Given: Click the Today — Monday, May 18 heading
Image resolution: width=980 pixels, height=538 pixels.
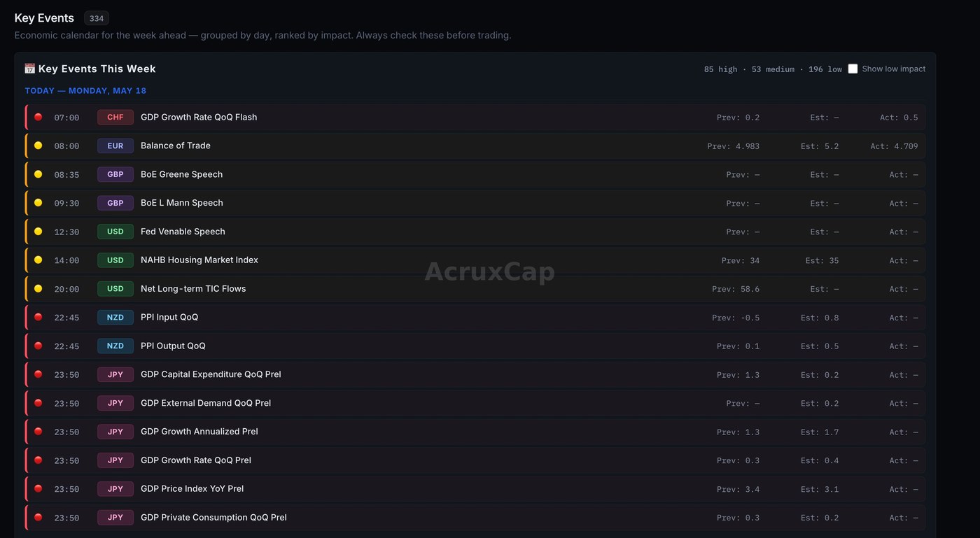Looking at the screenshot, I should coord(85,91).
